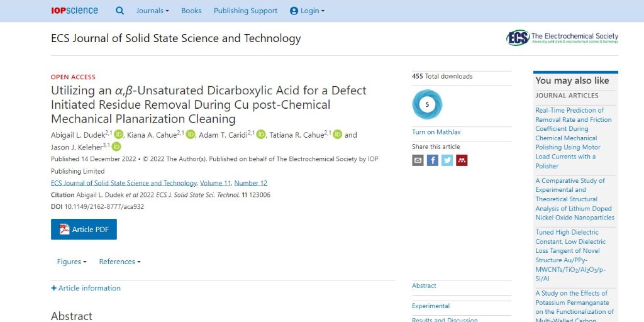Jump to Results and Discussion section
This screenshot has width=644, height=322.
tap(445, 320)
